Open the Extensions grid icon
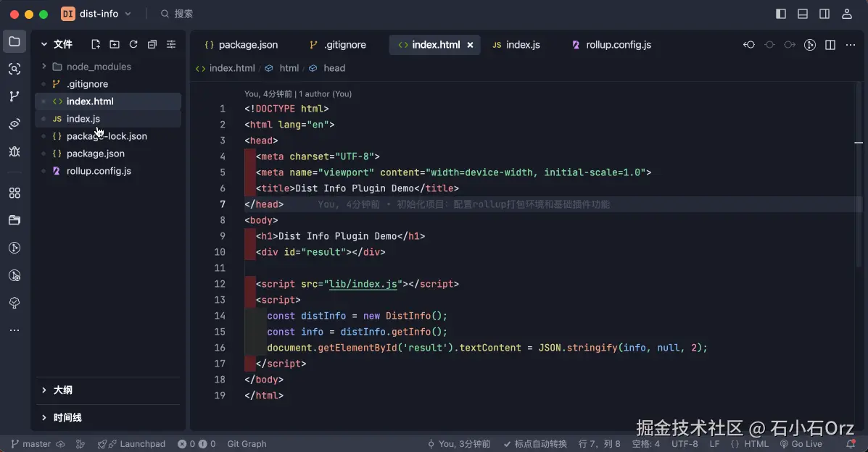Viewport: 868px width, 452px height. click(x=15, y=193)
